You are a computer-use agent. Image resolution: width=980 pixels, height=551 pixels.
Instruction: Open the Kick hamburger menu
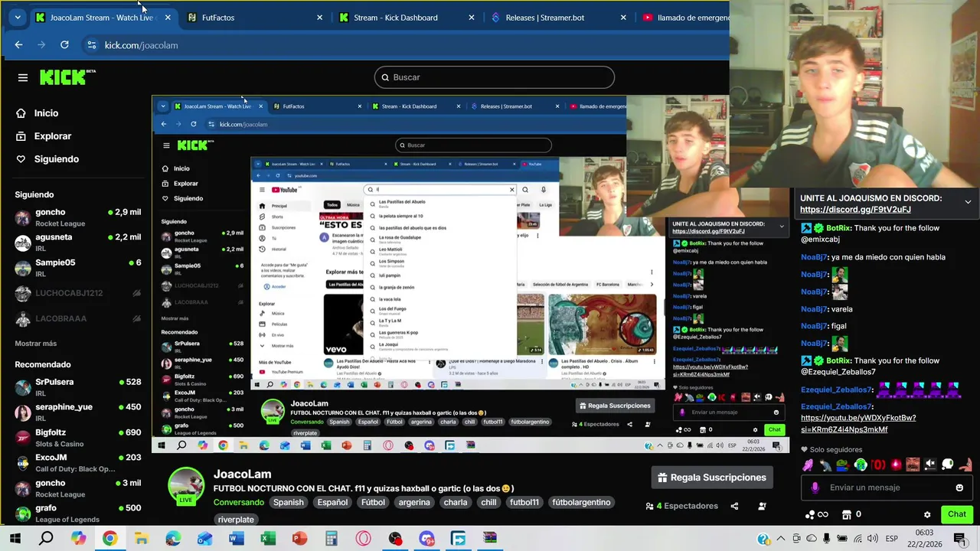point(23,77)
